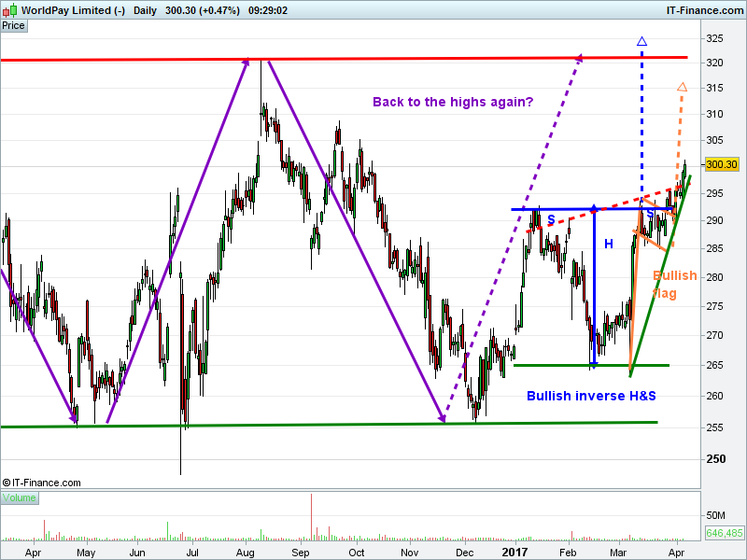The height and width of the screenshot is (560, 747).
Task: Click the blue triangle target marker
Action: tap(641, 41)
